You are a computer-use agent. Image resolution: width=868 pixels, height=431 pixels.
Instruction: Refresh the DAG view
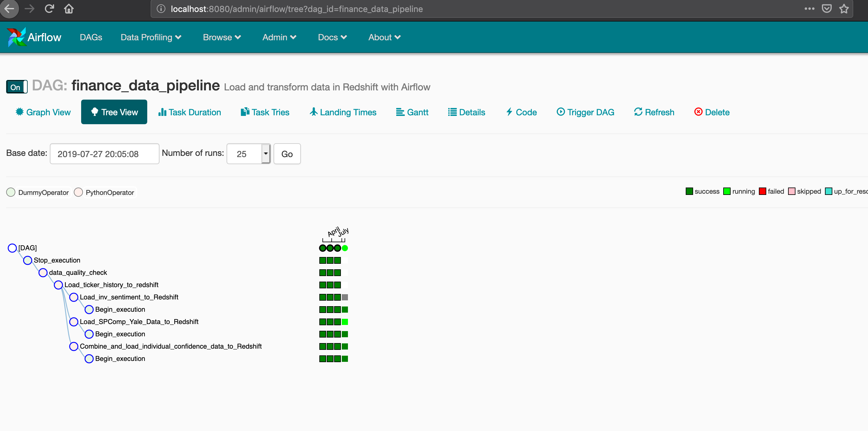click(x=654, y=112)
